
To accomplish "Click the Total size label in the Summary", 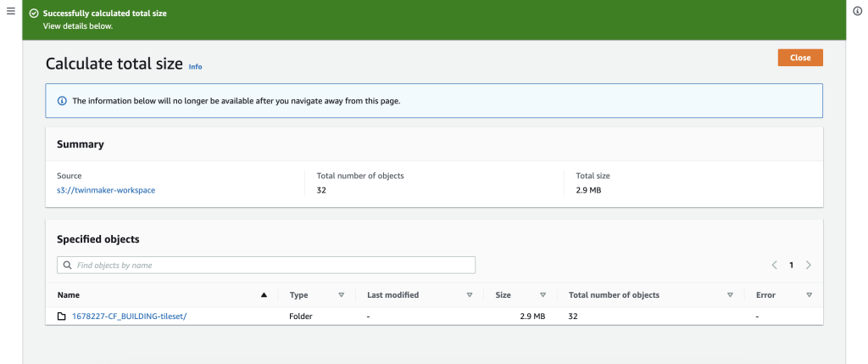I will 593,176.
